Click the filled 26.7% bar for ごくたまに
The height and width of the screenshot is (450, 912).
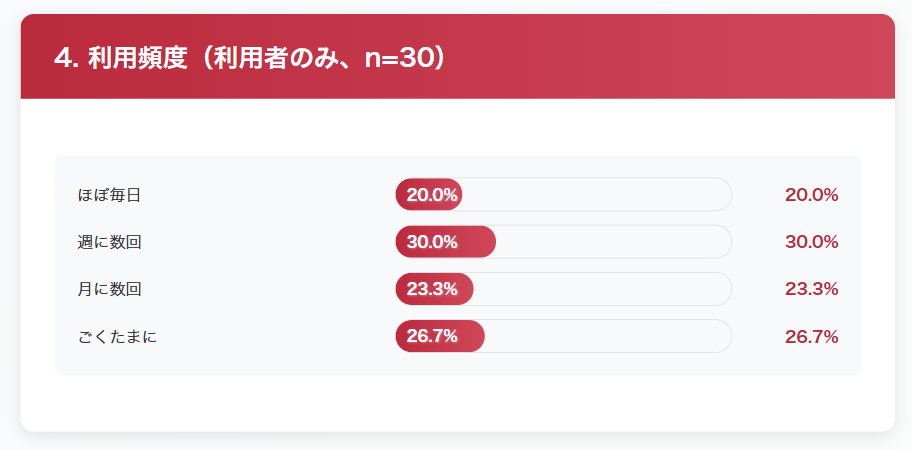440,336
